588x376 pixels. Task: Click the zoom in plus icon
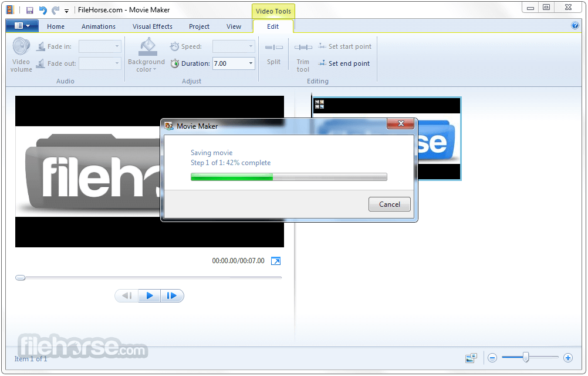click(567, 358)
